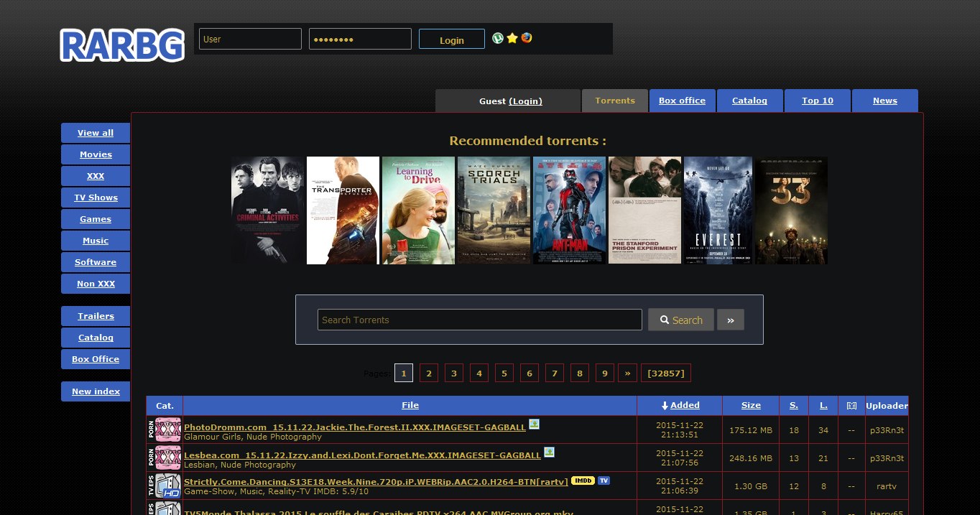Switch to the Box office tab
The height and width of the screenshot is (515, 980).
[682, 101]
